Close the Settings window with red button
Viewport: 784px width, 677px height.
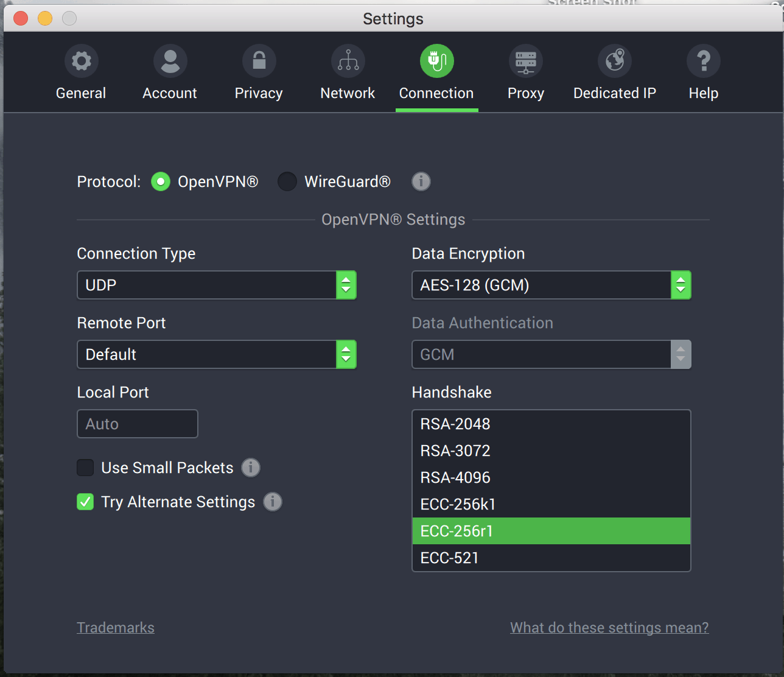21,18
